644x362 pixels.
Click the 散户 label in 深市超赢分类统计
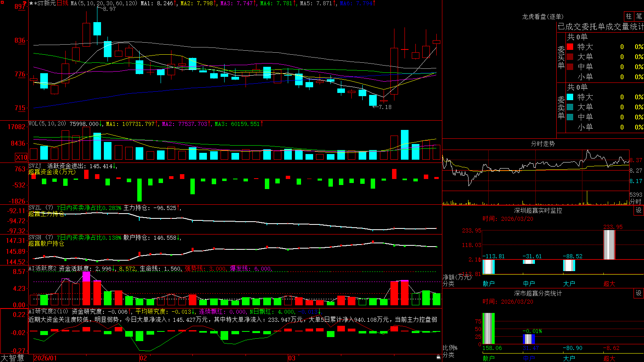pos(489,358)
